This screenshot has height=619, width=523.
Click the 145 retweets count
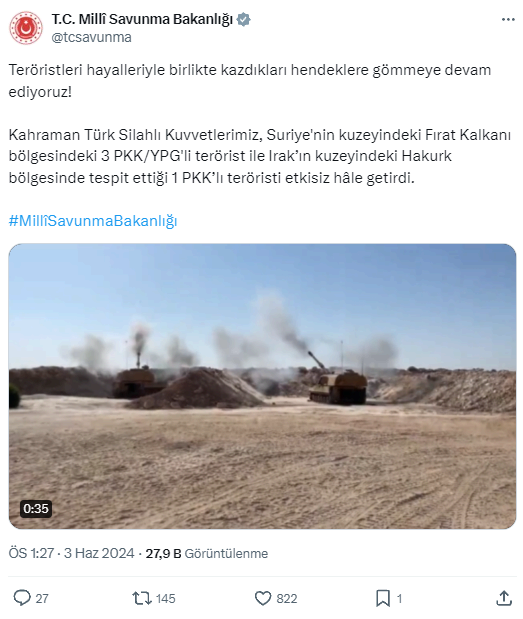[x=165, y=598]
